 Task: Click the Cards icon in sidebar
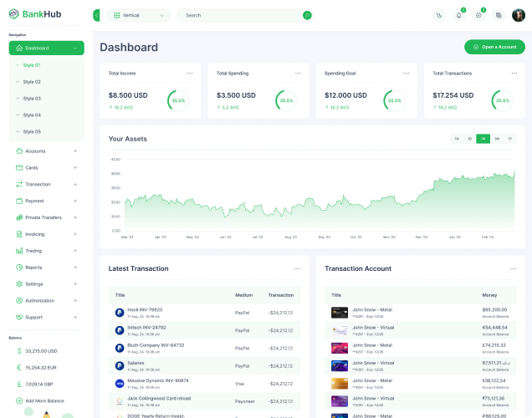[18, 167]
